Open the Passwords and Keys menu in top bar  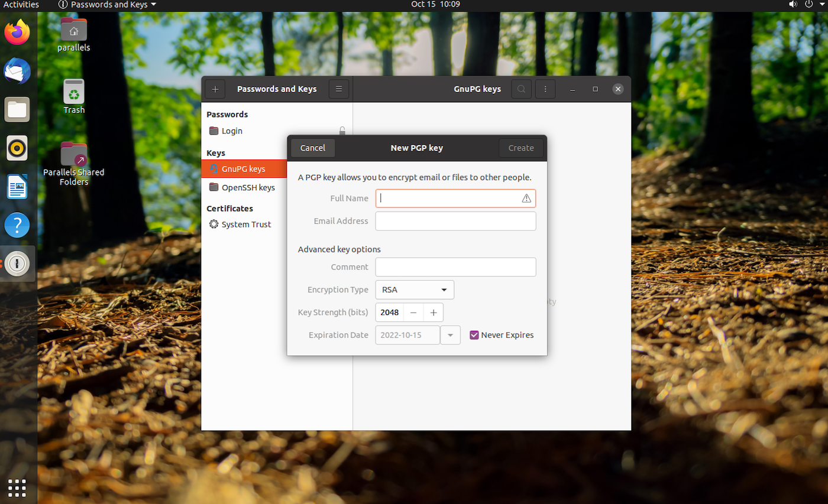(106, 5)
